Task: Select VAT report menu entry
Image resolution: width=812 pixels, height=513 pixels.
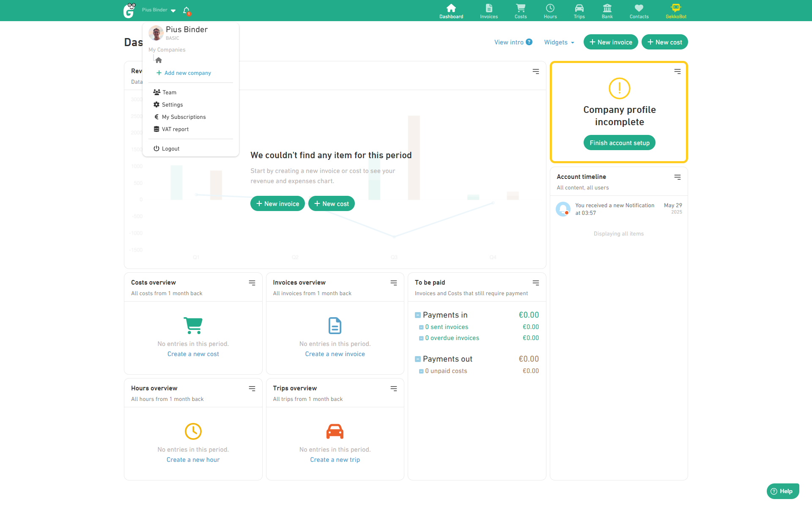Action: [175, 129]
